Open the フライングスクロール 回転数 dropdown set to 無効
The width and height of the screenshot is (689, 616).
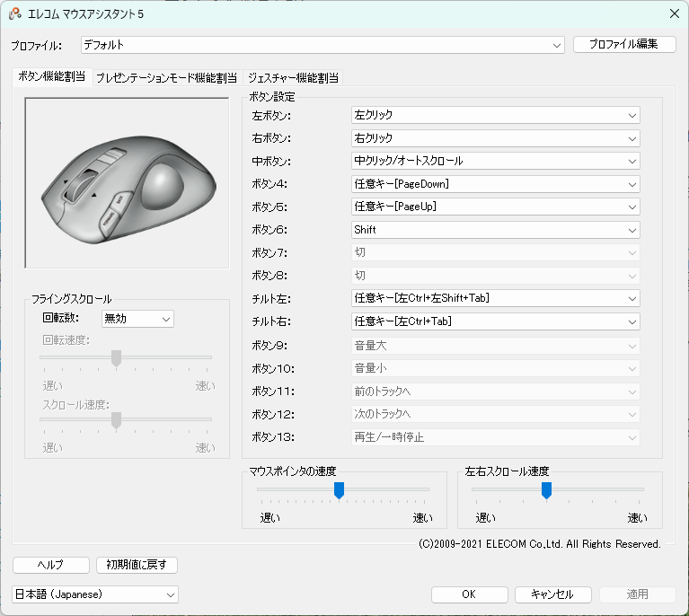[138, 319]
